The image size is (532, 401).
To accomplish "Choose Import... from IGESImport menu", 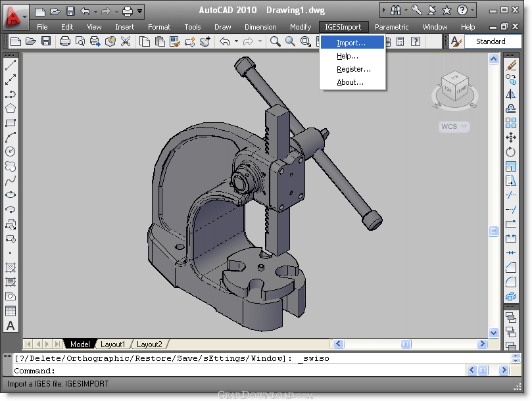I will 352,43.
